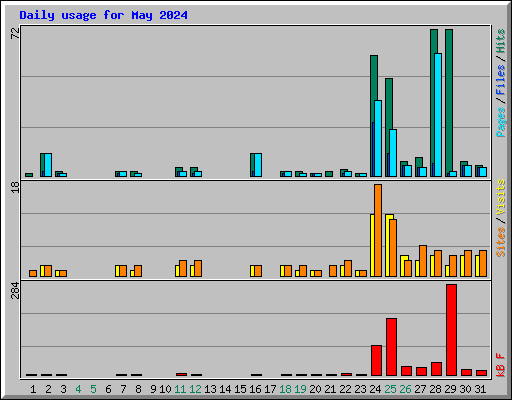512x400 pixels.
Task: Click the cyan pages bar for day 24
Action: click(x=378, y=138)
